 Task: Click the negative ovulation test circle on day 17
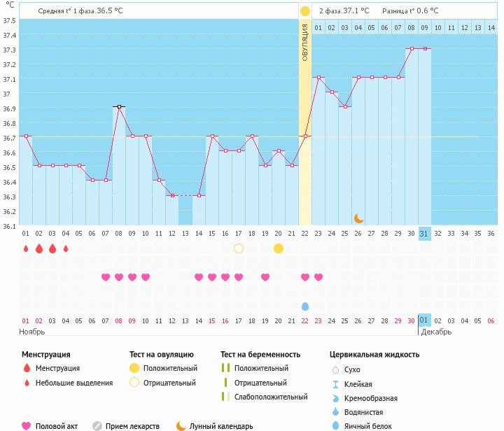(239, 248)
